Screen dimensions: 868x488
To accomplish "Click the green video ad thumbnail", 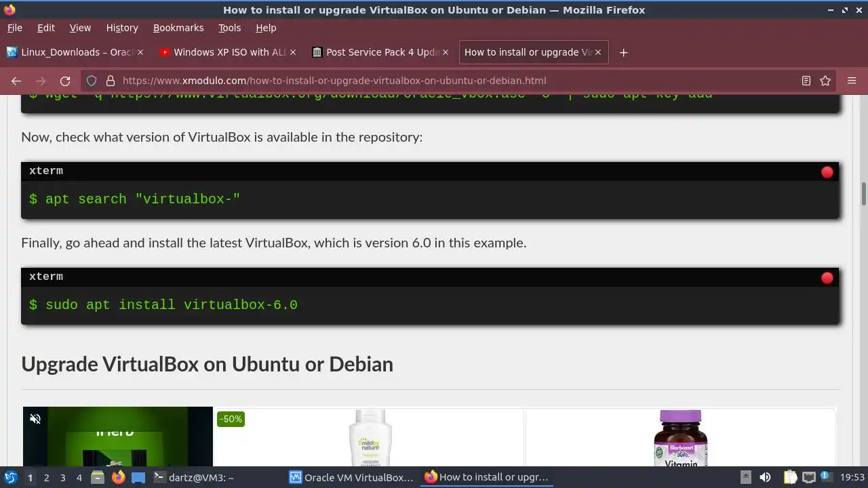I will point(118,436).
